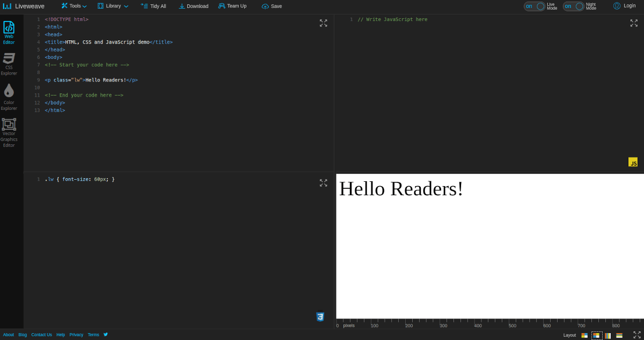Click the Login text button
The height and width of the screenshot is (340, 644).
tap(630, 6)
